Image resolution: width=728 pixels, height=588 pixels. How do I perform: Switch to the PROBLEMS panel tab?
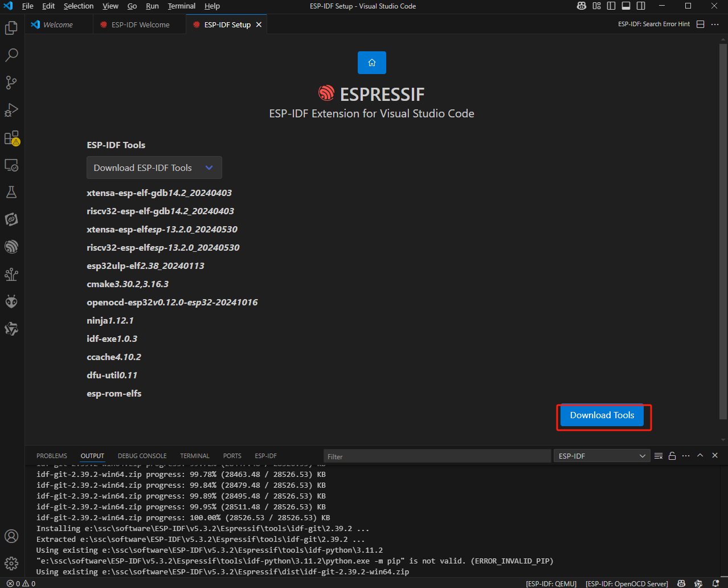pos(52,456)
